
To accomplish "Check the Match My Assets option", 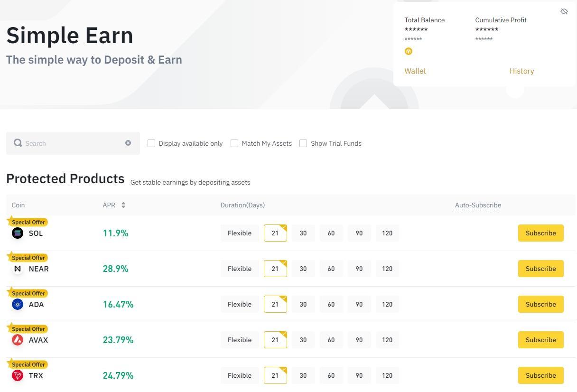I will point(234,143).
